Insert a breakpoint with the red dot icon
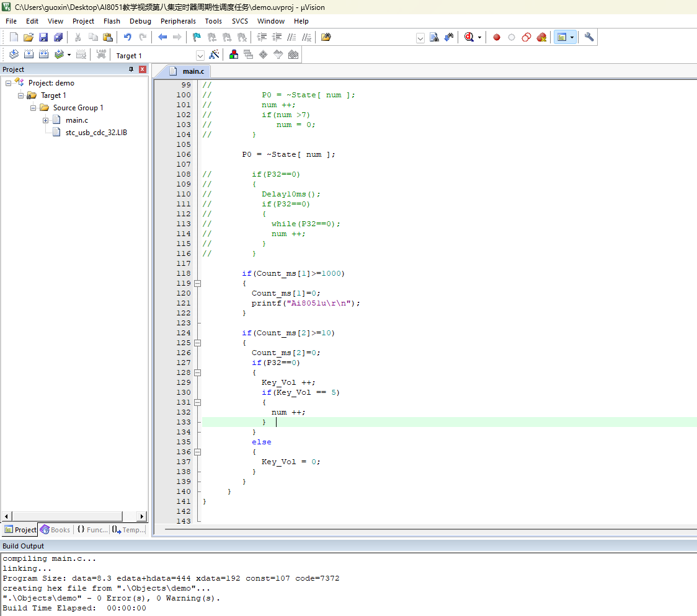Screen dimensions: 697x616 [497, 37]
